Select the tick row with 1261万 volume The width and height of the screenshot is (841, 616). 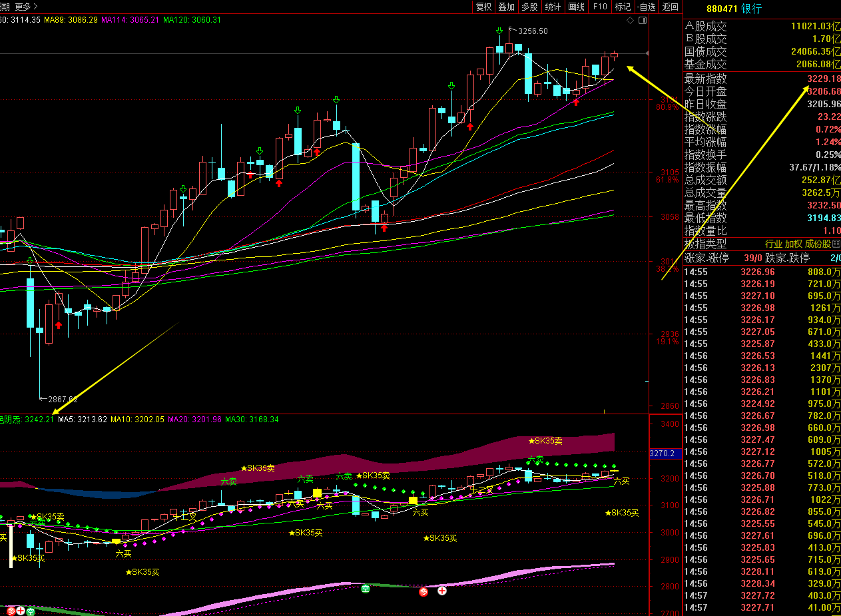762,308
